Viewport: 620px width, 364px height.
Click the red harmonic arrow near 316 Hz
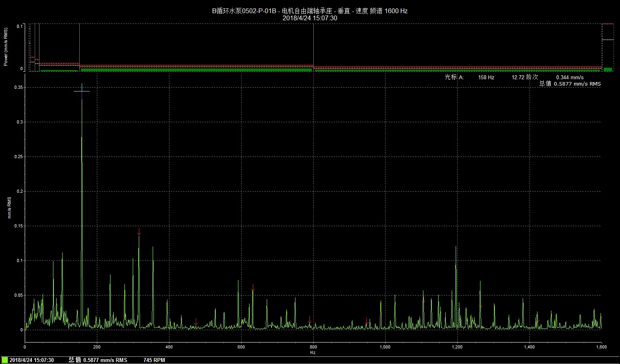click(x=139, y=231)
